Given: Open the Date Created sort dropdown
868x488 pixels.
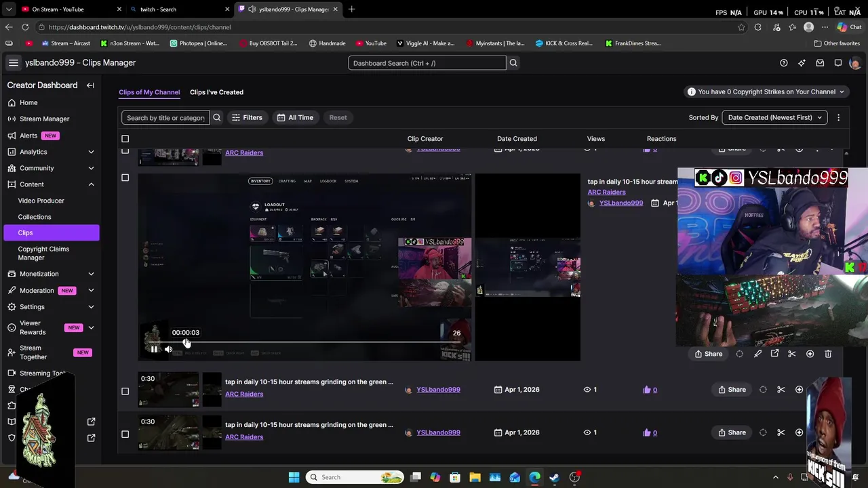Looking at the screenshot, I should pyautogui.click(x=775, y=117).
